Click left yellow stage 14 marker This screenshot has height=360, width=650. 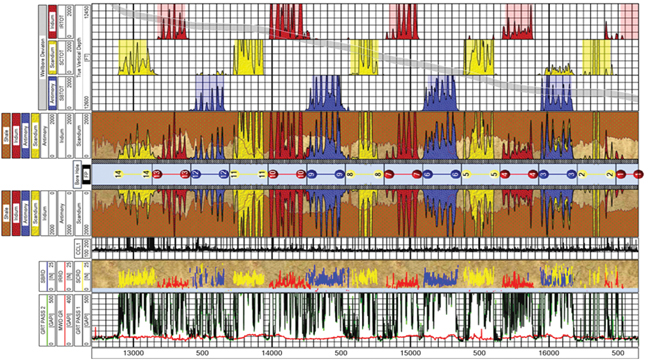tap(119, 175)
